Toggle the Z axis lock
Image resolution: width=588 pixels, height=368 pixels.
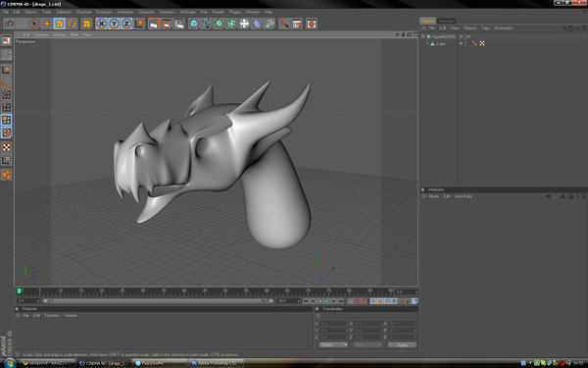click(x=126, y=24)
